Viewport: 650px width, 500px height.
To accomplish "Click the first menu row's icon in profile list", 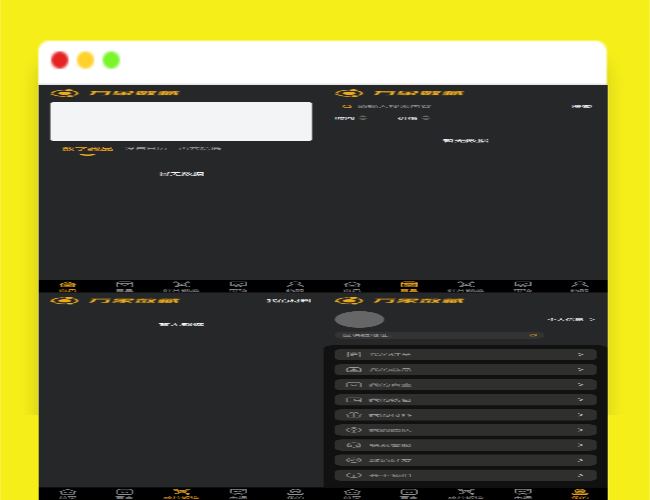I will pos(352,354).
